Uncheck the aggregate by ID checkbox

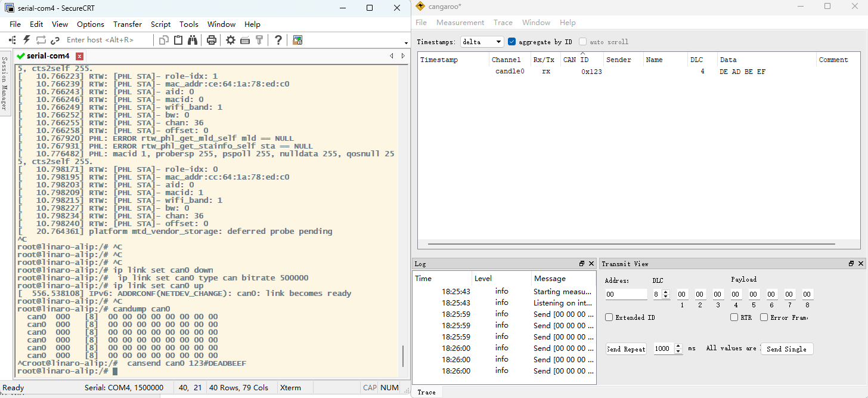pos(511,42)
